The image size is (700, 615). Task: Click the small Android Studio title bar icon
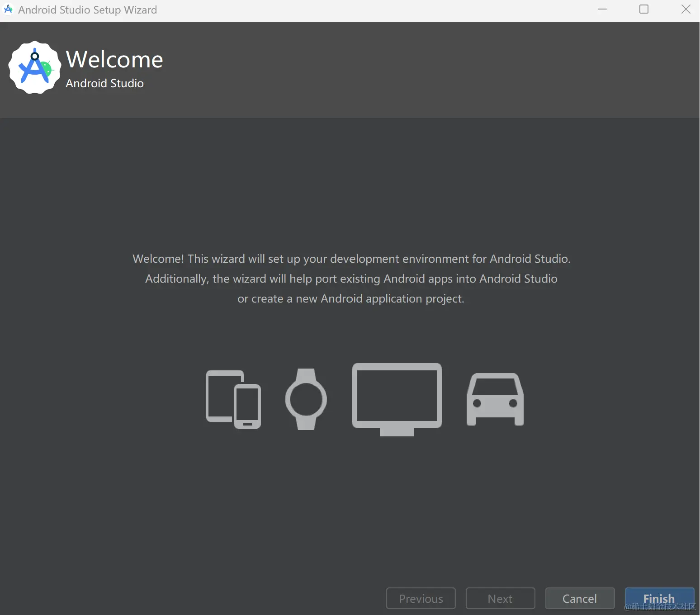click(x=8, y=9)
